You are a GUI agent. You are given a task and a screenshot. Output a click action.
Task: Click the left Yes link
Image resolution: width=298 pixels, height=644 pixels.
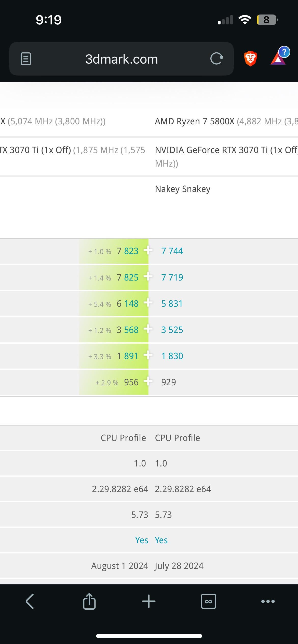point(142,540)
